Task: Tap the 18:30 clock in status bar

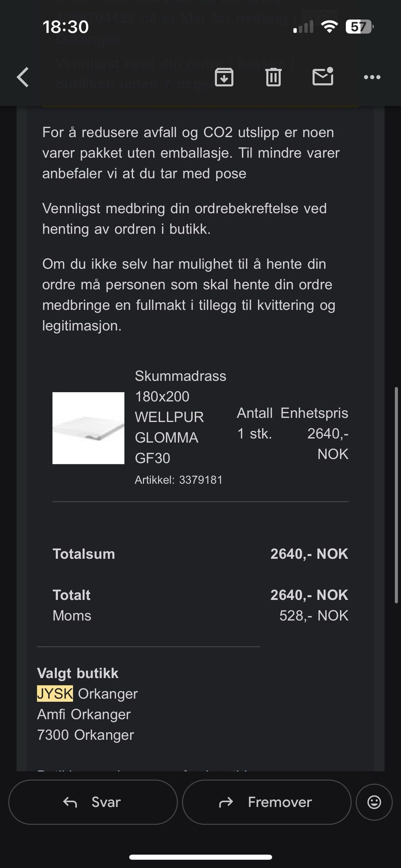Action: pos(66,27)
